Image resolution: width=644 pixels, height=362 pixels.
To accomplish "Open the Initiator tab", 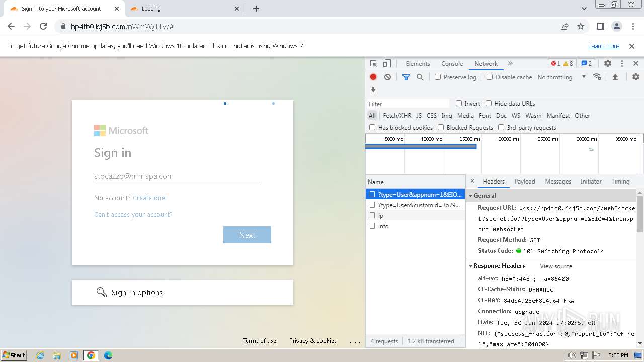I will point(591,182).
